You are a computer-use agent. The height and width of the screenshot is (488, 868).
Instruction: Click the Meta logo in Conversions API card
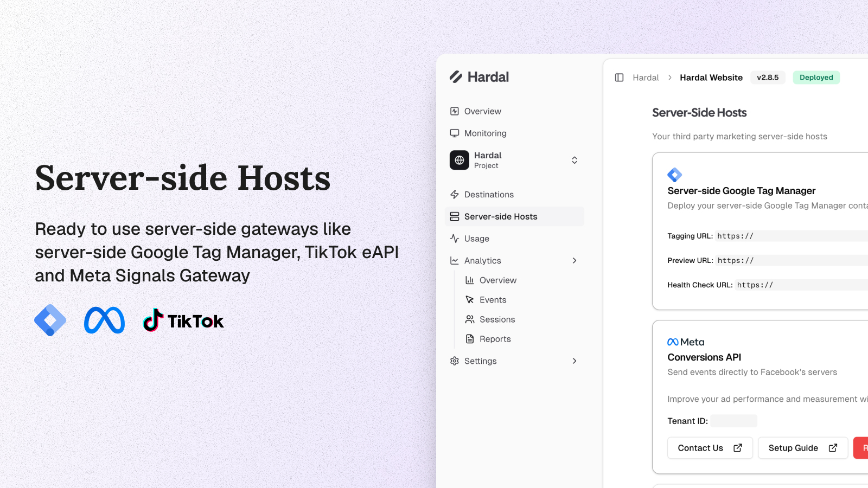point(686,342)
